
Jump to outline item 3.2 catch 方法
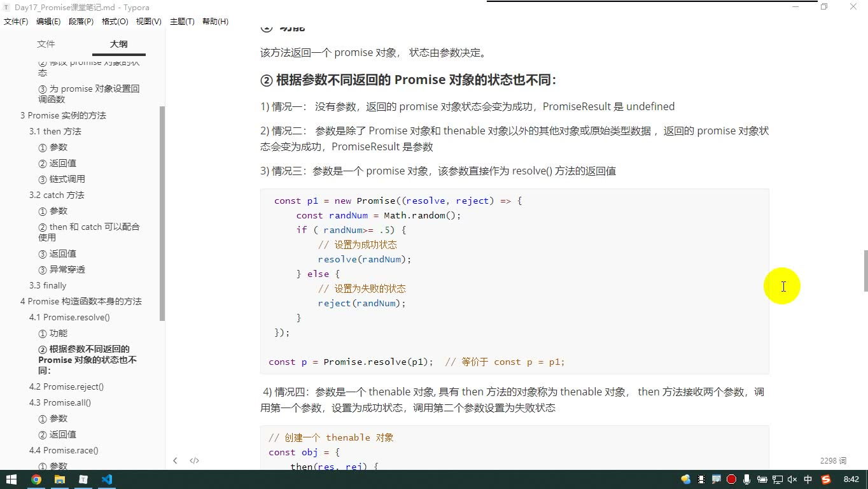tap(57, 195)
